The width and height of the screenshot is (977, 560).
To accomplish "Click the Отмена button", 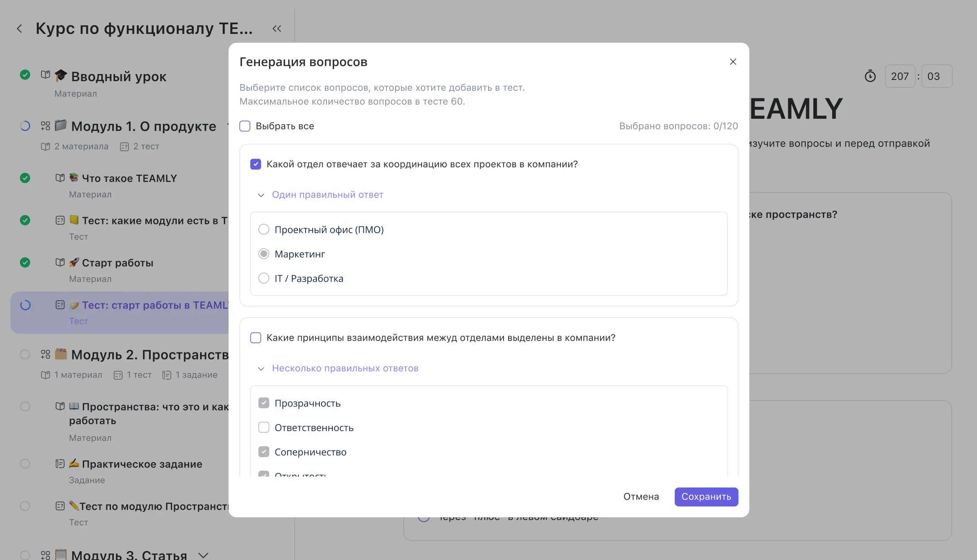I will (641, 497).
